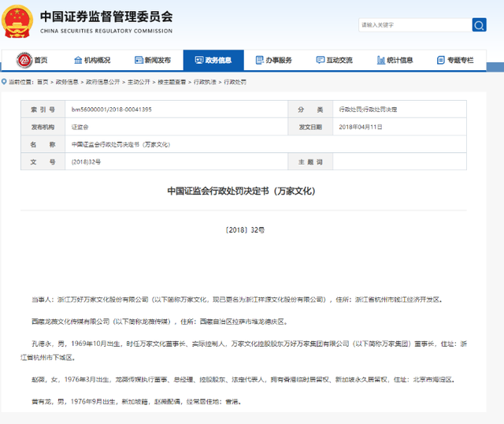Open 行政执法 breadcrumb link
Screen dimensions: 504x424
click(x=205, y=82)
